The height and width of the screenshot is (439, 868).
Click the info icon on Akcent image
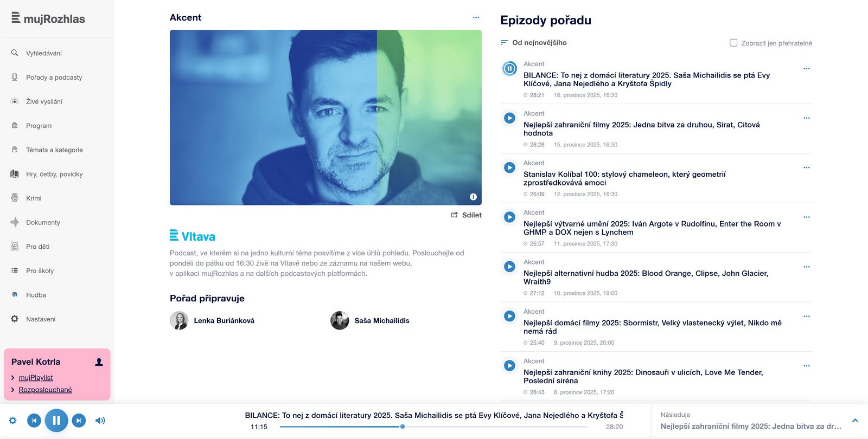pyautogui.click(x=473, y=197)
